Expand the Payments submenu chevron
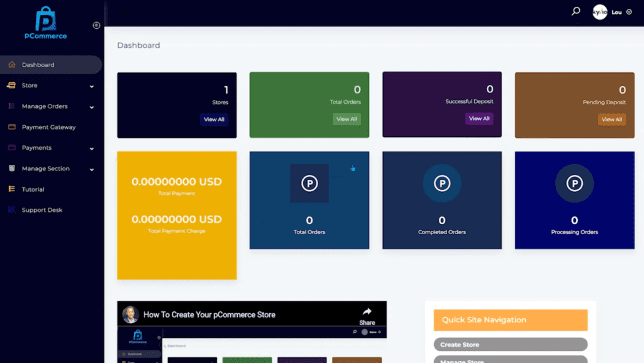The height and width of the screenshot is (363, 644). (x=92, y=148)
